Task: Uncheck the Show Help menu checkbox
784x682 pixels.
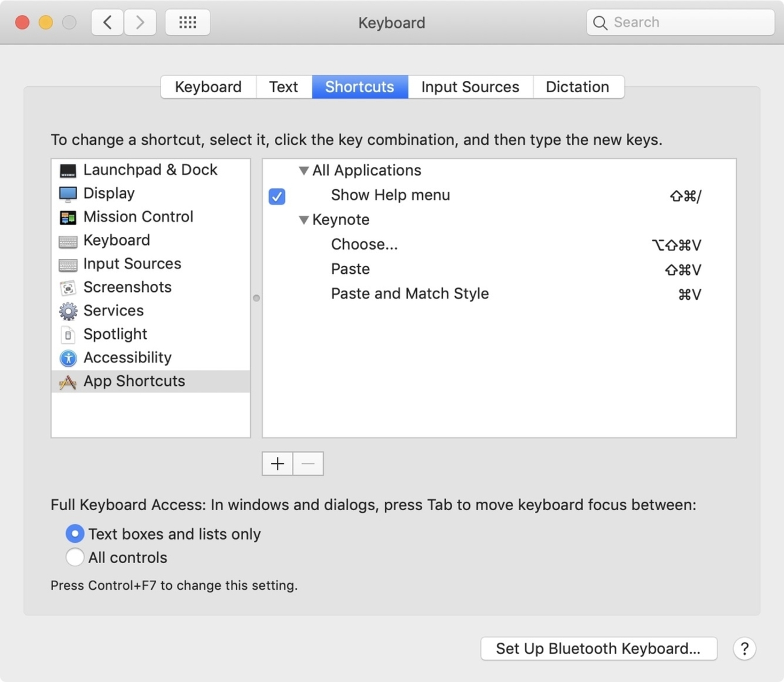Action: [x=277, y=197]
